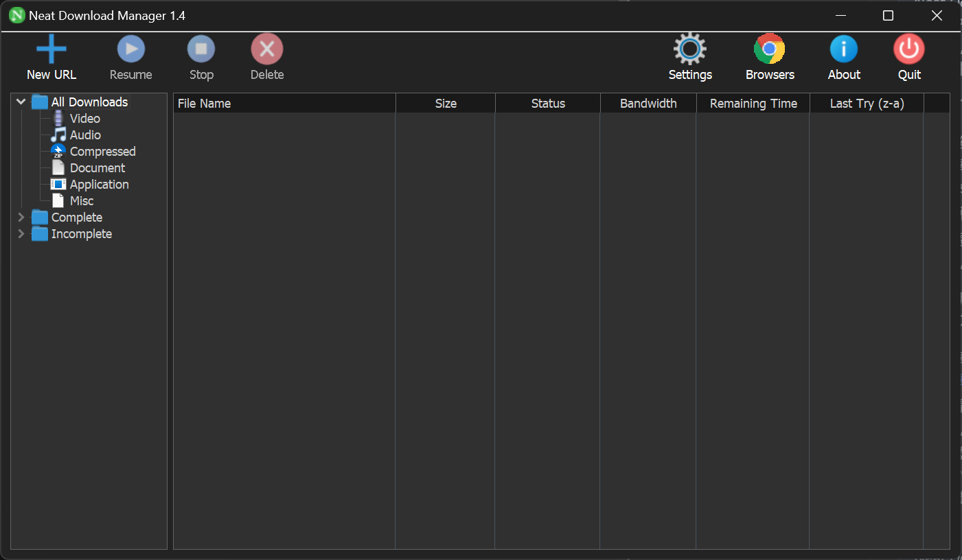Image resolution: width=962 pixels, height=560 pixels.
Task: Select Compressed in the category tree
Action: 103,152
